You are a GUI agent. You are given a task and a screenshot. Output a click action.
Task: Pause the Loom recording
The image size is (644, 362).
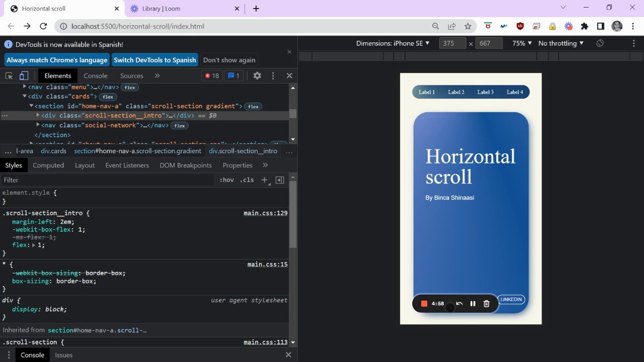pos(473,304)
